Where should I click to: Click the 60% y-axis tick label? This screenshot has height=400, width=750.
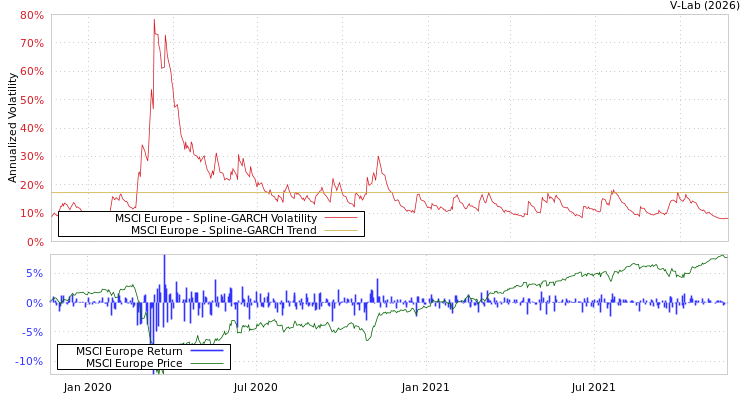pyautogui.click(x=31, y=72)
